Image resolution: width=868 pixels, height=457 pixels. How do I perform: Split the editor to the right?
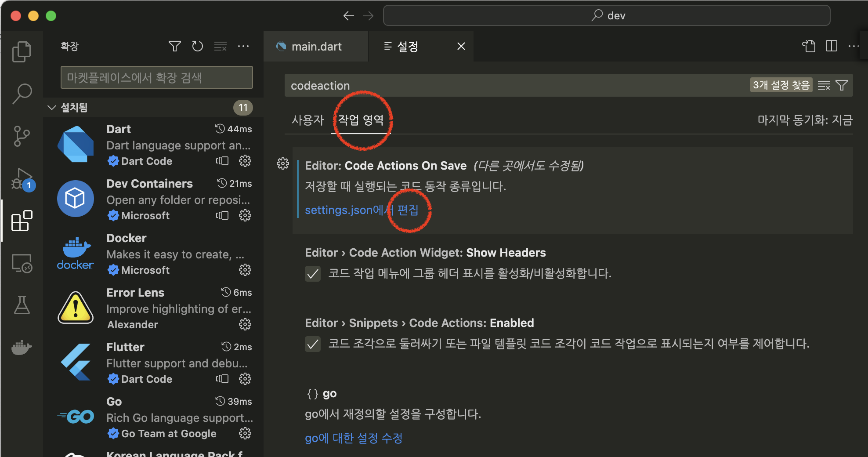point(832,46)
